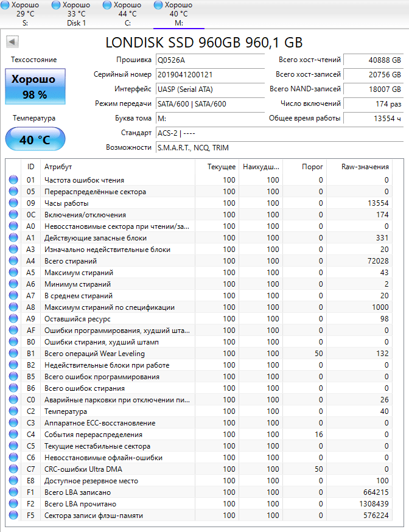Screen dimensions: 409x532
Task: Click status circle for Действующие запасные блоки
Action: point(13,237)
